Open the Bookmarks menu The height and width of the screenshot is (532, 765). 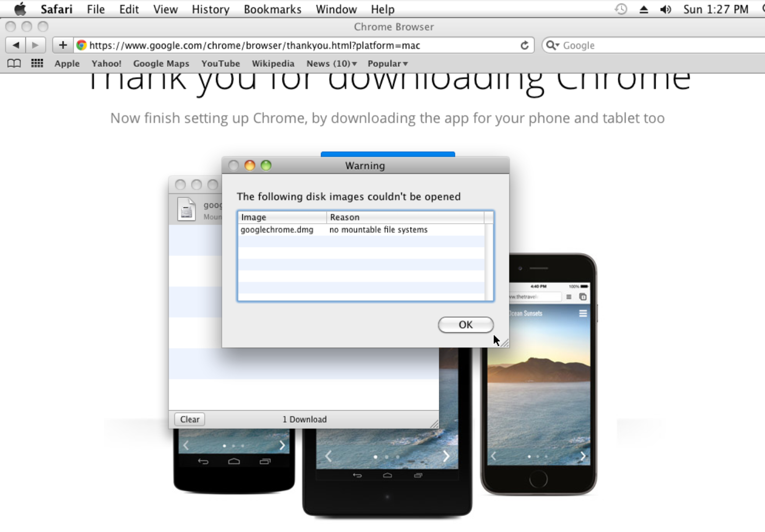[x=273, y=9]
